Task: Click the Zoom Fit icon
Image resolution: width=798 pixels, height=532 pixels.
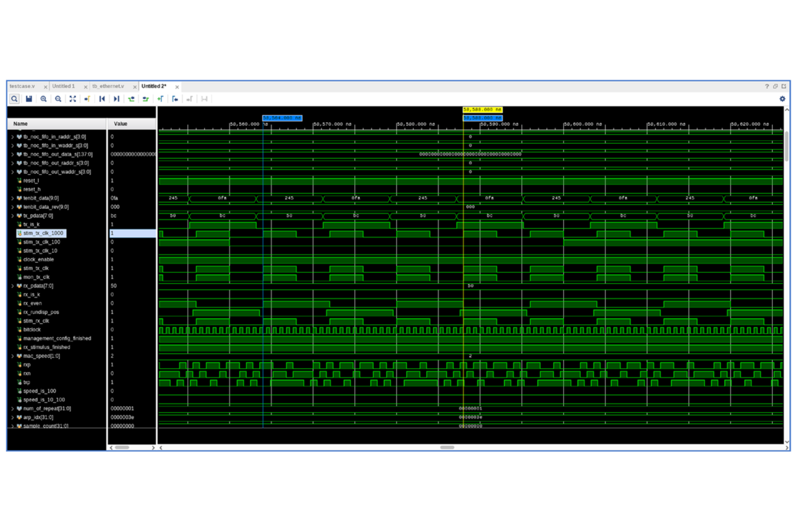Action: tap(73, 99)
